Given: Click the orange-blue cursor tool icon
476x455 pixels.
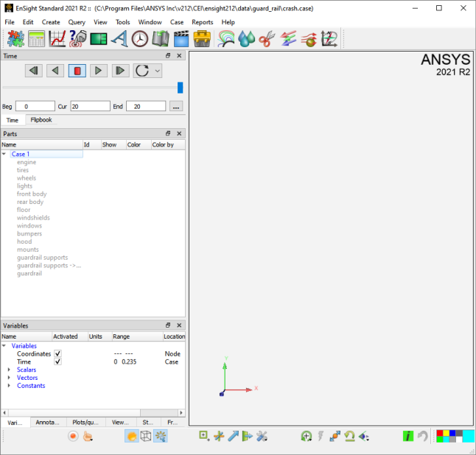Looking at the screenshot, I should coord(219,437).
